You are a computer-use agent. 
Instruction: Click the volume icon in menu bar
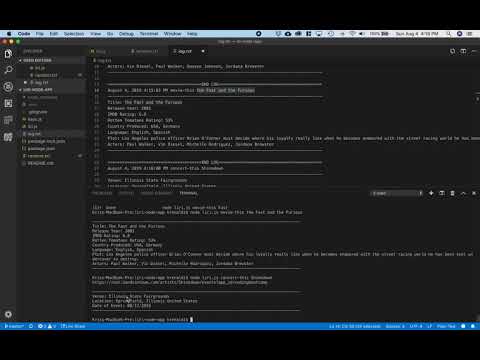tap(362, 34)
